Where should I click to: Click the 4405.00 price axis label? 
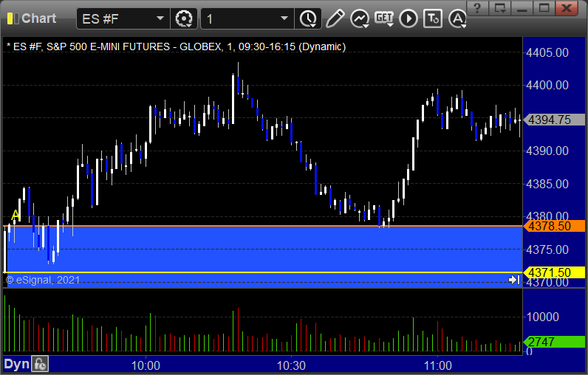click(x=547, y=52)
